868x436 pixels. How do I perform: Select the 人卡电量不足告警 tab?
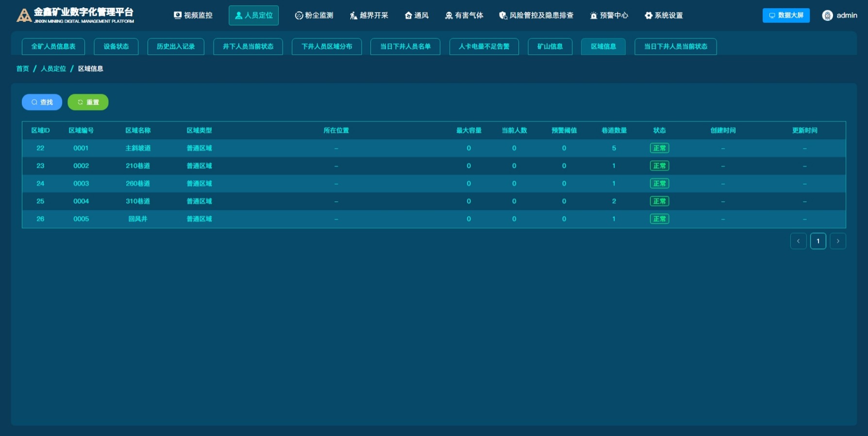click(484, 47)
